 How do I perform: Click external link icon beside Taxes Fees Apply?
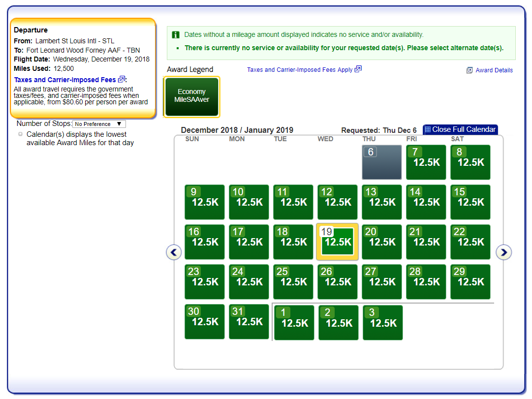pos(358,69)
